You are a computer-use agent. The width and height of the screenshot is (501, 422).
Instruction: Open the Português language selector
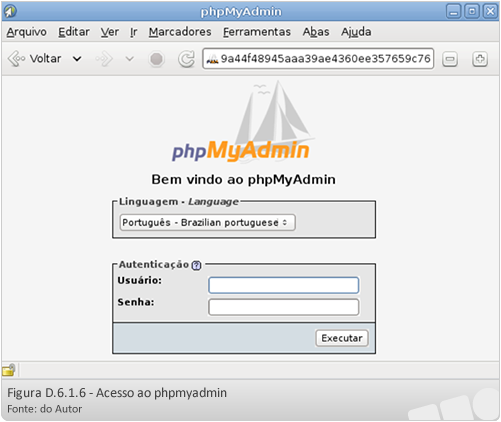click(207, 222)
